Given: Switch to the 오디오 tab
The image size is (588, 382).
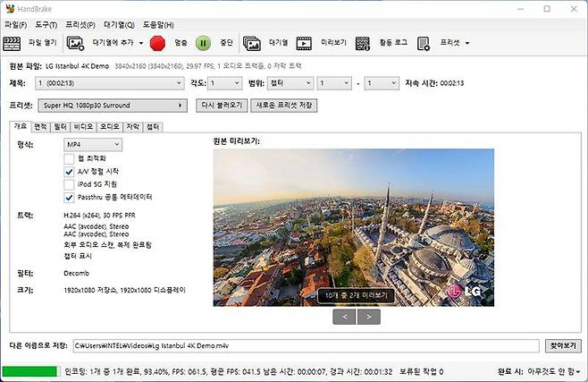Looking at the screenshot, I should click(x=110, y=127).
